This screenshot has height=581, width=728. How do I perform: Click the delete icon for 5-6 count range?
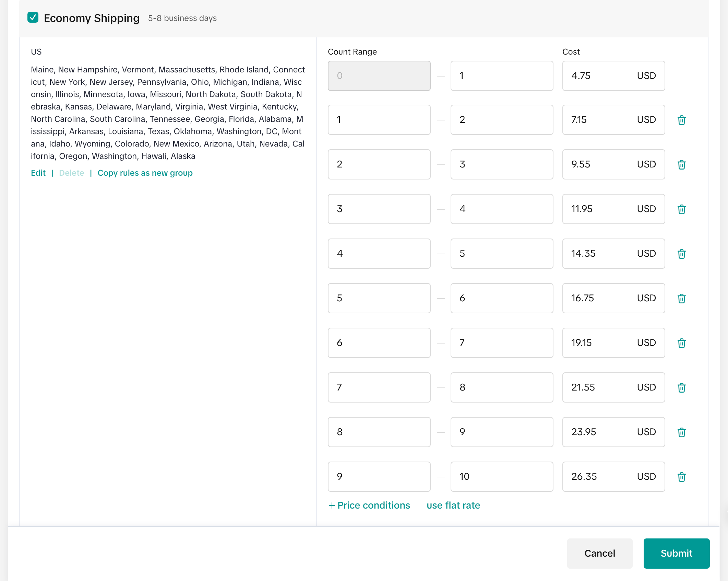682,298
